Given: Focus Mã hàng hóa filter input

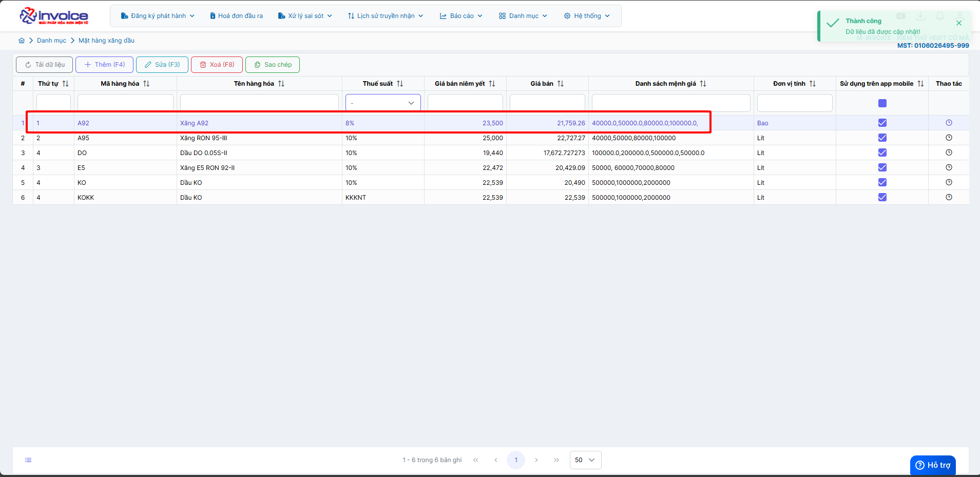Looking at the screenshot, I should click(125, 103).
